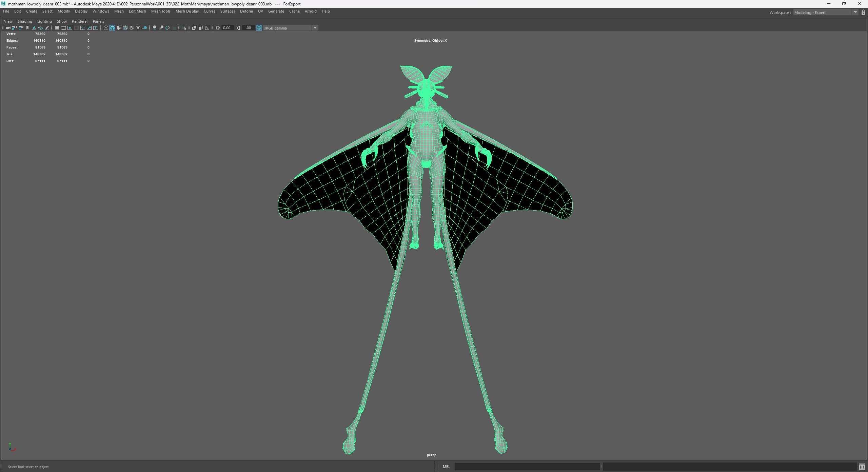The height and width of the screenshot is (472, 868).
Task: Toggle the grid display icon
Action: (x=57, y=28)
